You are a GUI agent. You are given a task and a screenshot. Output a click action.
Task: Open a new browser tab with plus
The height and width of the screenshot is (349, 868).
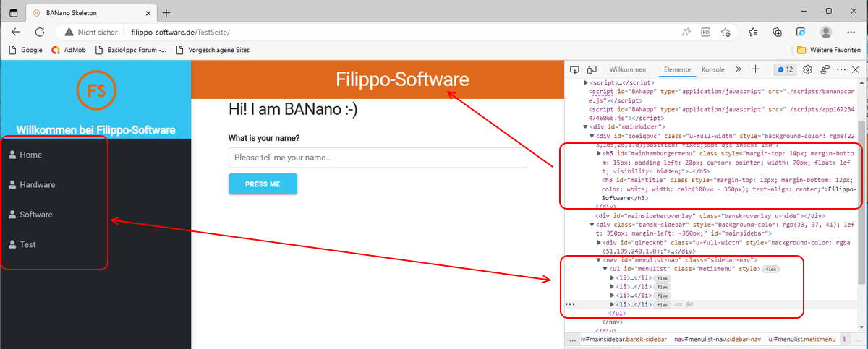[x=166, y=12]
